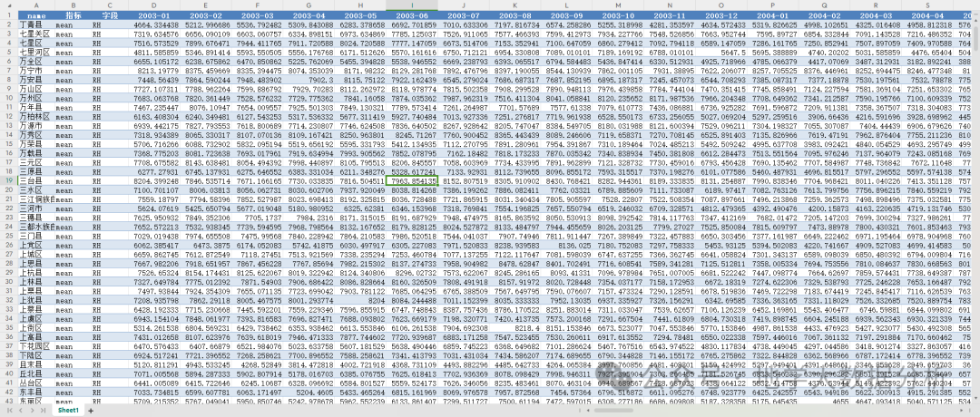Select the cell '万源市'
The image size is (980, 417).
click(x=35, y=125)
